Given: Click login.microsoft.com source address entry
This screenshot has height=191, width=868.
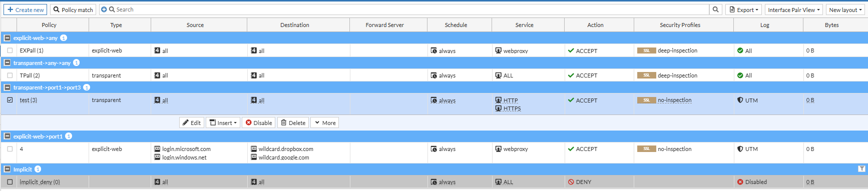Looking at the screenshot, I should [186, 149].
